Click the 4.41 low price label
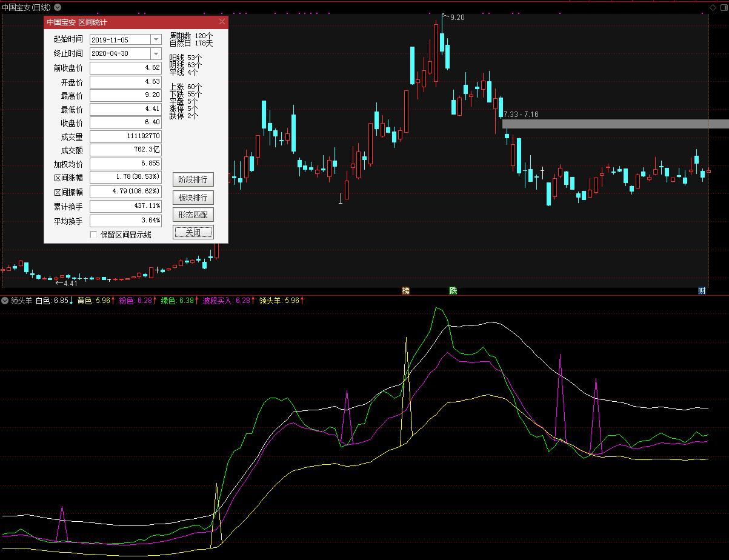729x560 pixels. 70,283
